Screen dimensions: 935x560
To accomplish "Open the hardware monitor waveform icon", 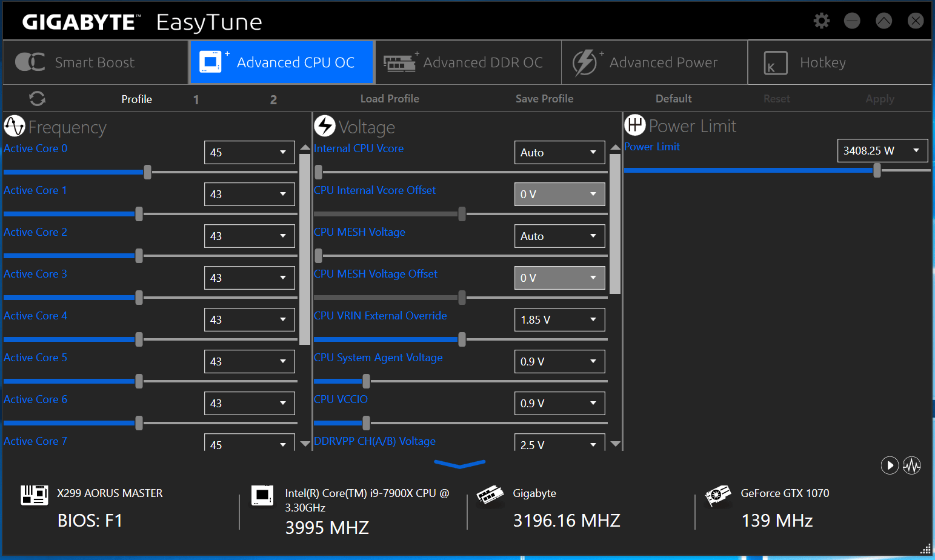I will 911,465.
